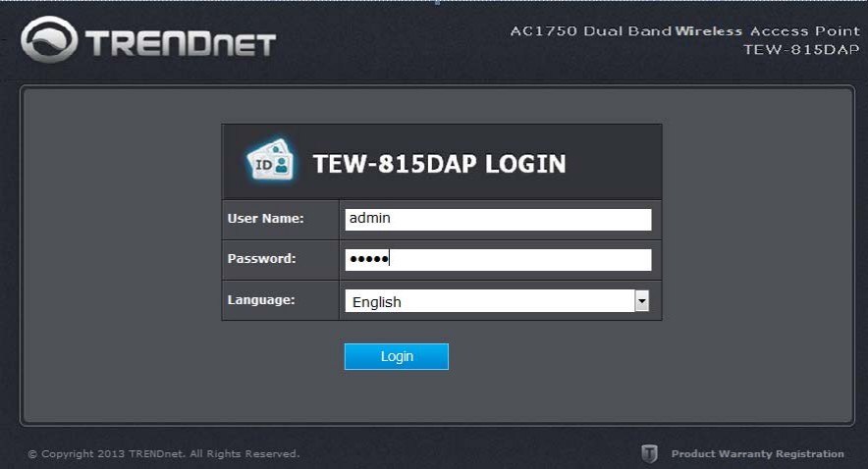Focus the User Name input field
Viewport: 868px width, 469px height.
pyautogui.click(x=498, y=220)
